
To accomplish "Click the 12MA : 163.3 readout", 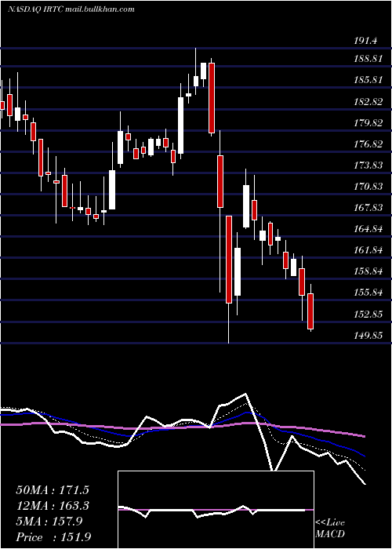I will pyautogui.click(x=53, y=506).
